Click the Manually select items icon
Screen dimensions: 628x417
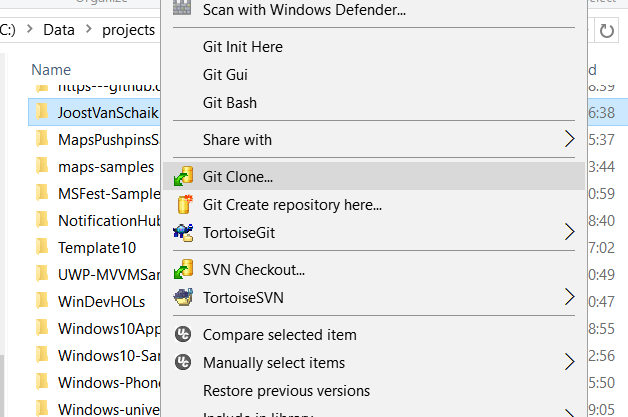click(x=183, y=363)
